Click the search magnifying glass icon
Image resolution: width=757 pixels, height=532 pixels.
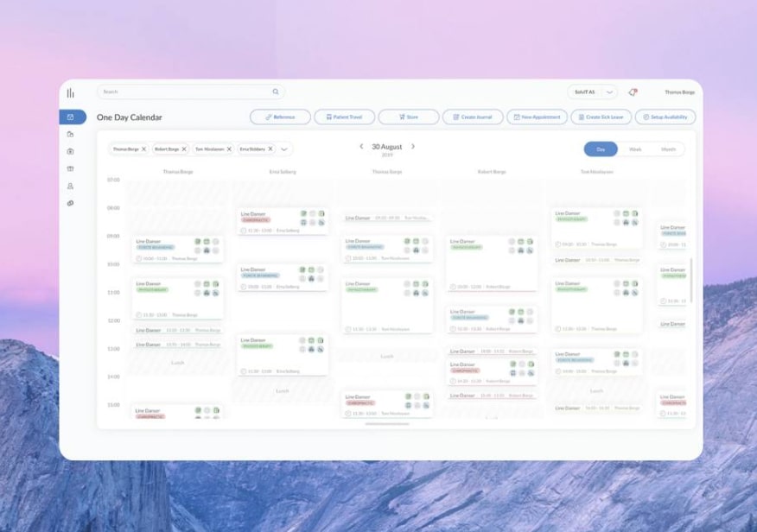pyautogui.click(x=276, y=91)
